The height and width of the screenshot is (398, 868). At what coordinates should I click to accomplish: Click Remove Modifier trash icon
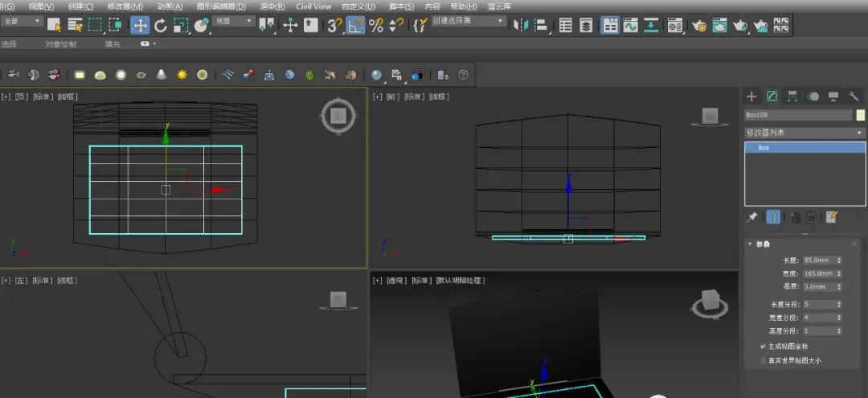(x=810, y=218)
